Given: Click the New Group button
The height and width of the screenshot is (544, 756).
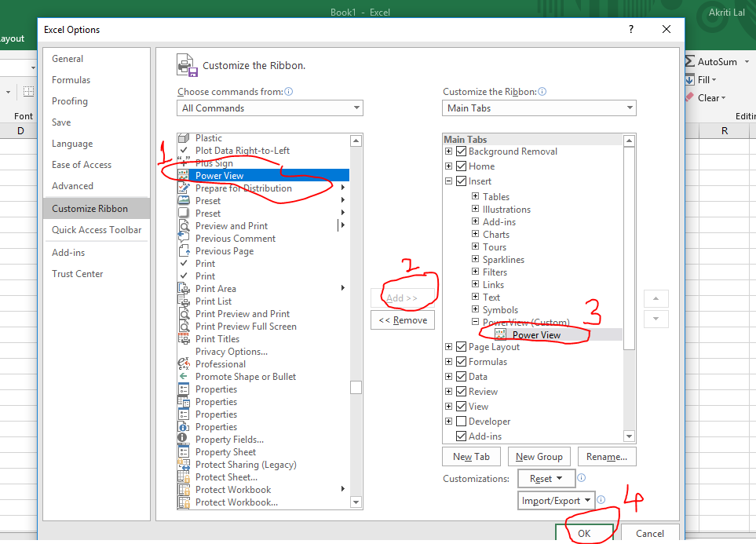Looking at the screenshot, I should [539, 457].
